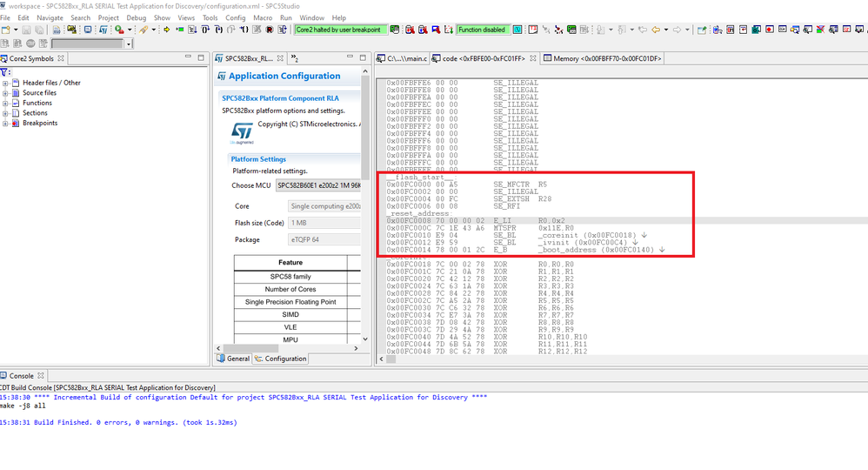This screenshot has width=868, height=470.
Task: Click the binary 010 file toolbar icon
Action: 57,30
